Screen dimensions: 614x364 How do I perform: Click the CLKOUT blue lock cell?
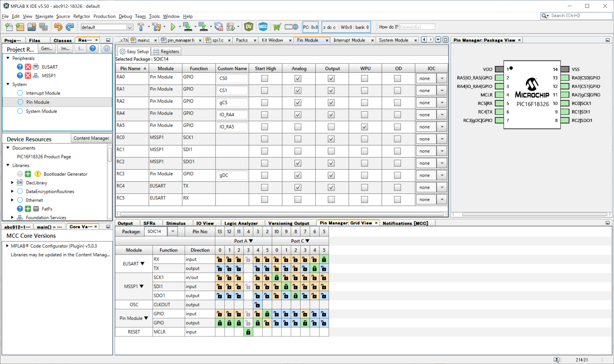tap(258, 305)
